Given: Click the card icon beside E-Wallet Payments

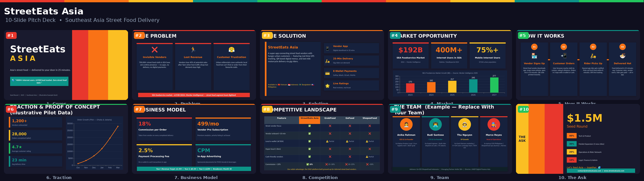Looking at the screenshot, I should [x=327, y=73].
